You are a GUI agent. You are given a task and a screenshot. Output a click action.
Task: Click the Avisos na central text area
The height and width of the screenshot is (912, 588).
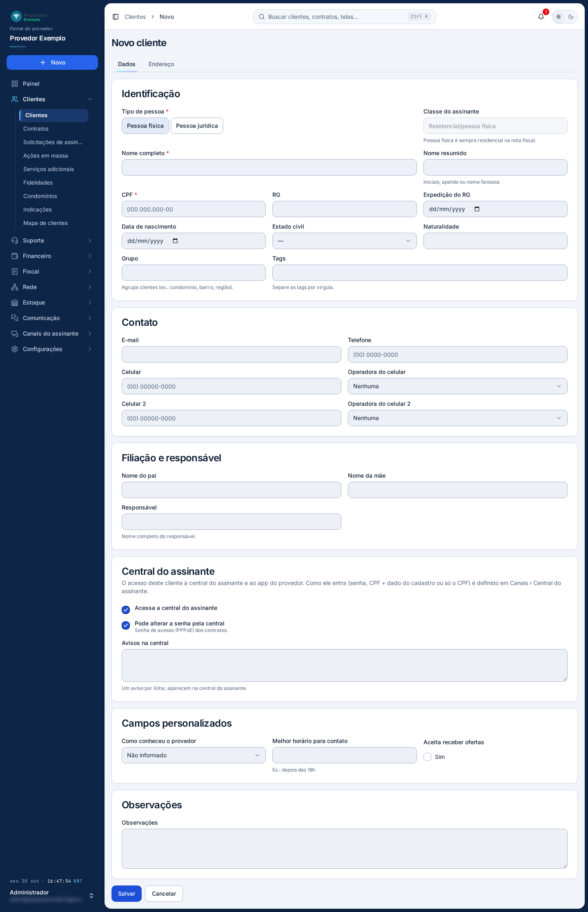pos(345,665)
